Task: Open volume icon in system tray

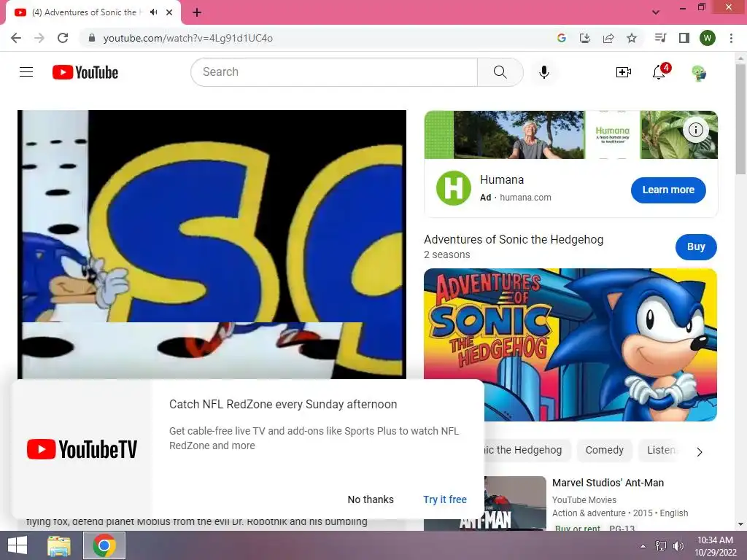Action: [x=678, y=546]
